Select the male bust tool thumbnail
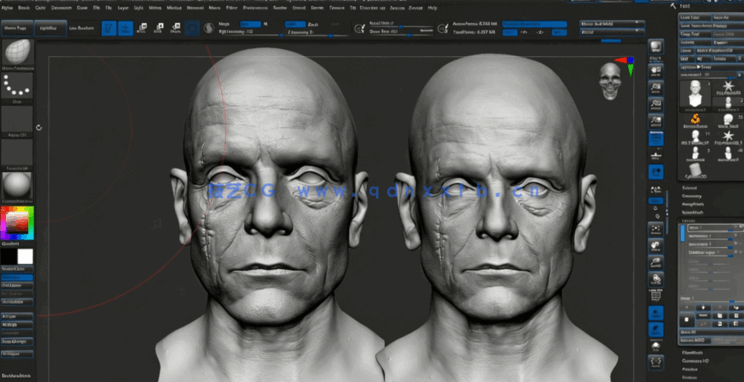The height and width of the screenshot is (382, 744). 695,93
